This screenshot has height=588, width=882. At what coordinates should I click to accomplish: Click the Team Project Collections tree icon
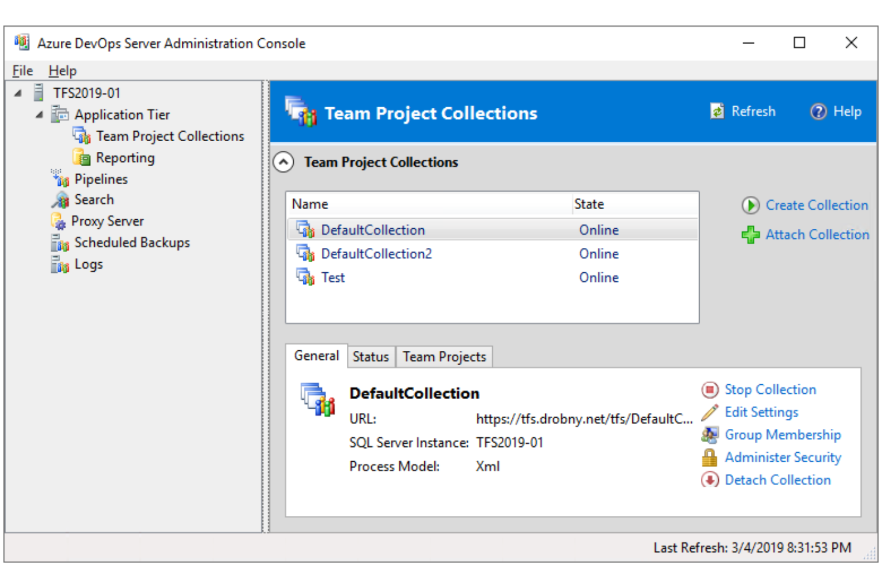pos(82,136)
